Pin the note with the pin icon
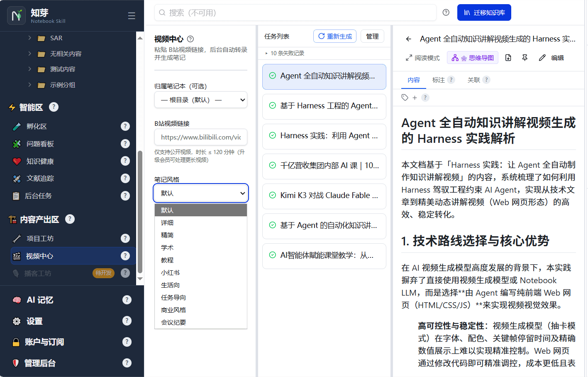This screenshot has width=588, height=377. point(525,58)
